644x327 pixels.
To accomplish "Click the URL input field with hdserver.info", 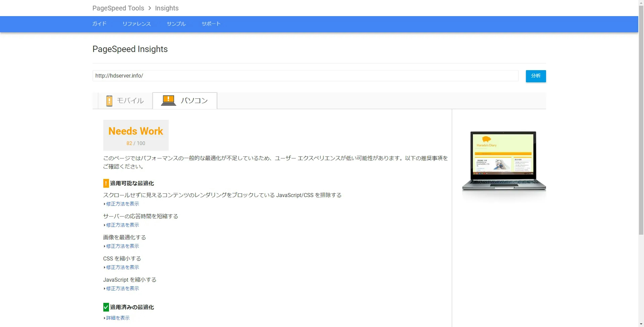I will (x=305, y=76).
